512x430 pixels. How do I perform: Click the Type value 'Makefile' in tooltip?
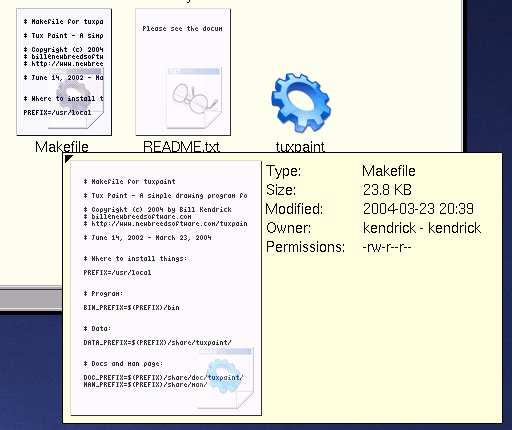coord(389,171)
